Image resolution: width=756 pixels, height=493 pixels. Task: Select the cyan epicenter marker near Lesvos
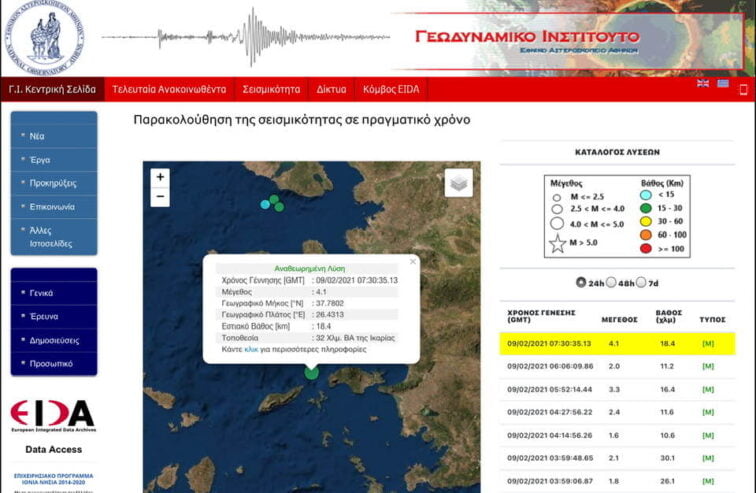265,204
